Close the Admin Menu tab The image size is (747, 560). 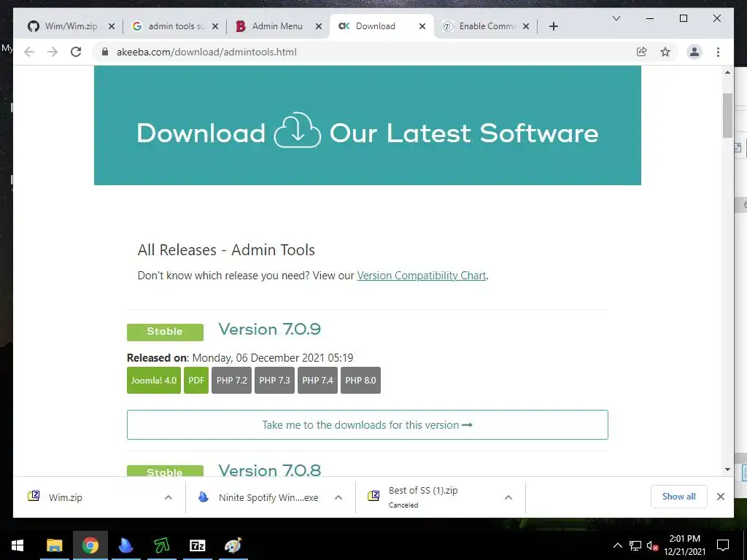(x=319, y=26)
